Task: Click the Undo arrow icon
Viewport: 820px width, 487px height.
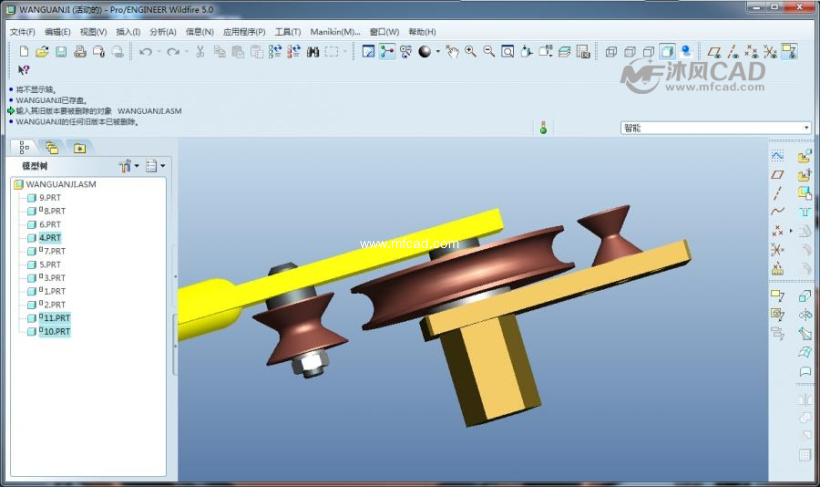Action: coord(145,51)
